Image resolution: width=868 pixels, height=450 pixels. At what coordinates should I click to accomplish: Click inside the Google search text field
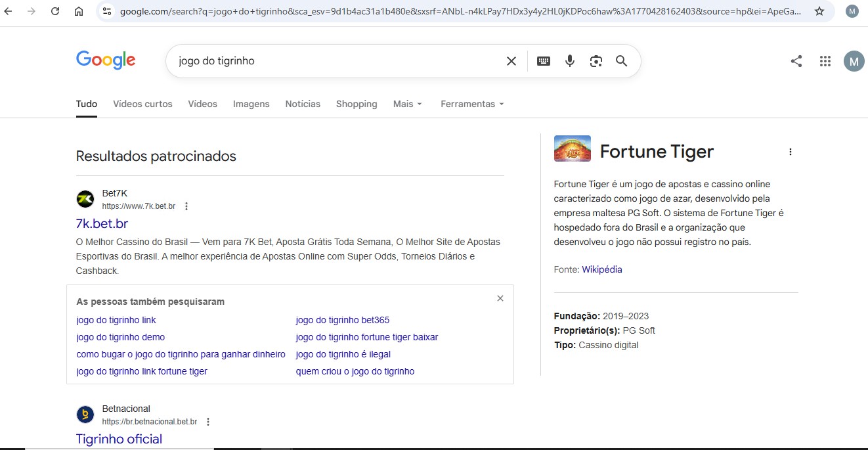coord(328,61)
